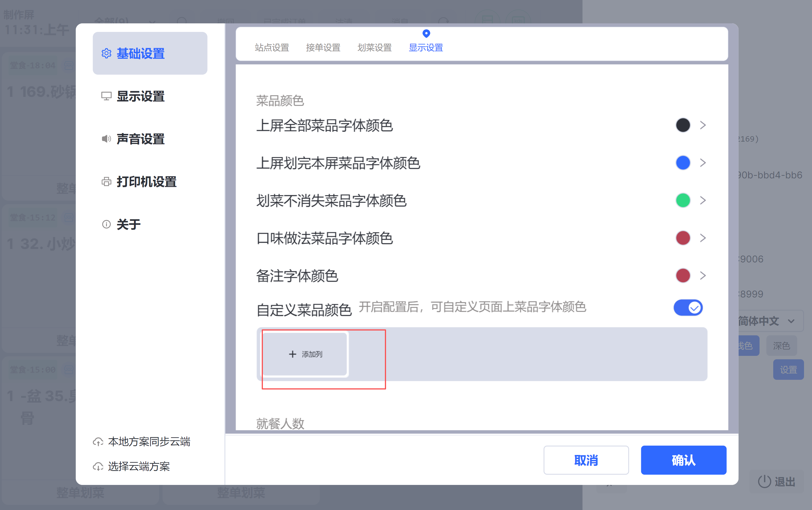Screen dimensions: 812x510
Task: Click the speaker icon for 声音设置
Action: (x=106, y=139)
